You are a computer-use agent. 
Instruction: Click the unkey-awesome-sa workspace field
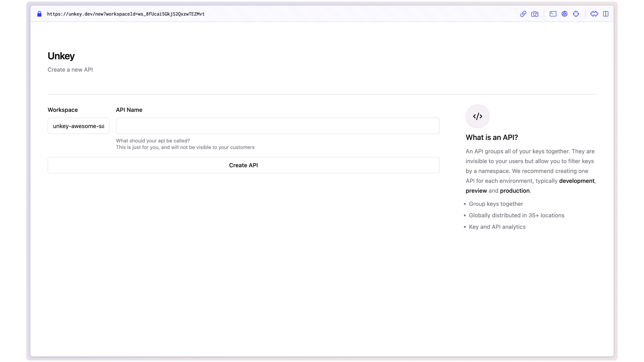coord(78,126)
